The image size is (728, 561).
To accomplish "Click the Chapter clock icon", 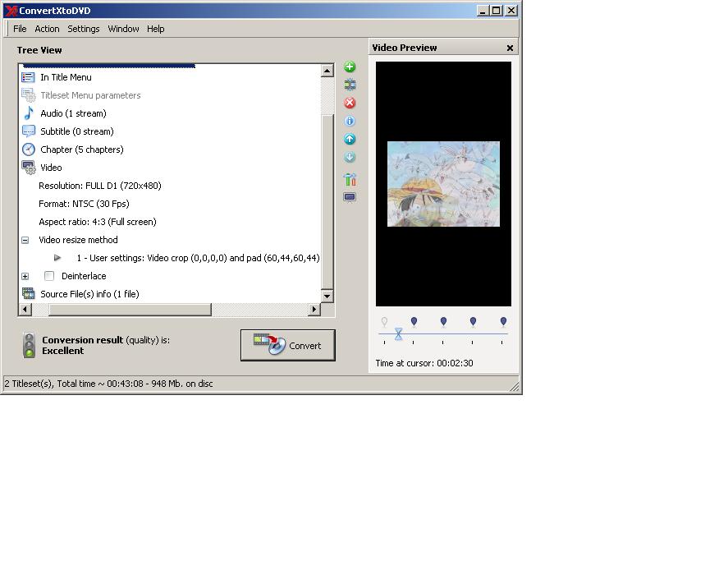I will (x=29, y=149).
